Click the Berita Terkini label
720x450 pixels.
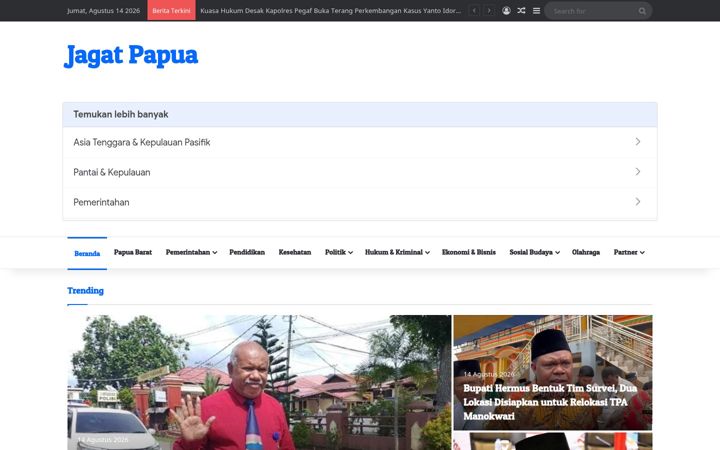pos(171,10)
